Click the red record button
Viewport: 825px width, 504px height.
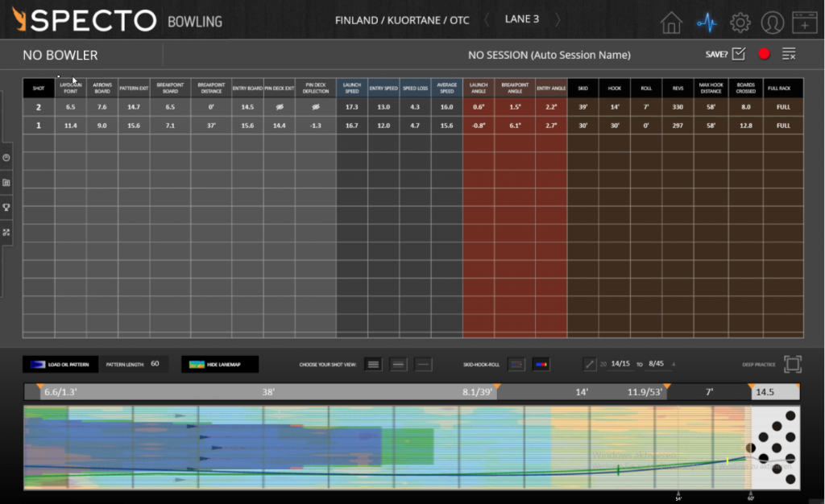[764, 54]
